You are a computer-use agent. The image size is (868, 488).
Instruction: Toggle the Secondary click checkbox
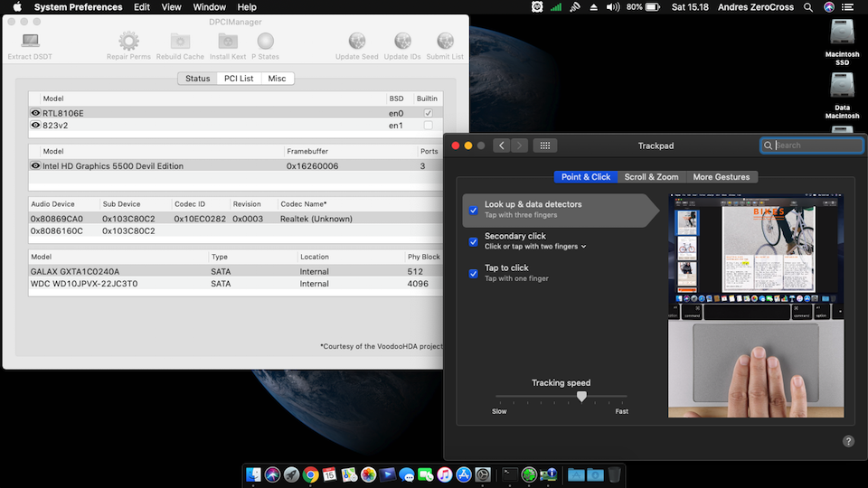(x=473, y=241)
